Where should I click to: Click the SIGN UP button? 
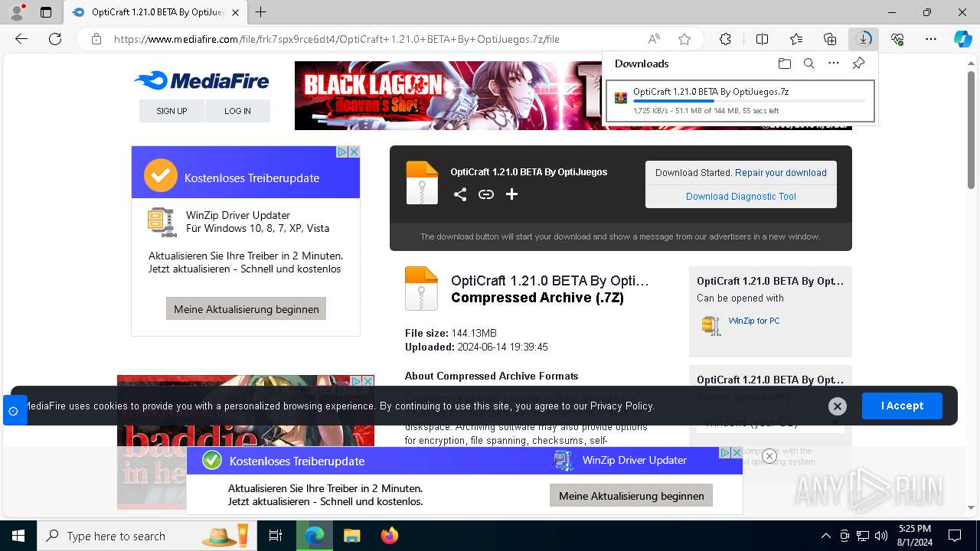(x=171, y=111)
